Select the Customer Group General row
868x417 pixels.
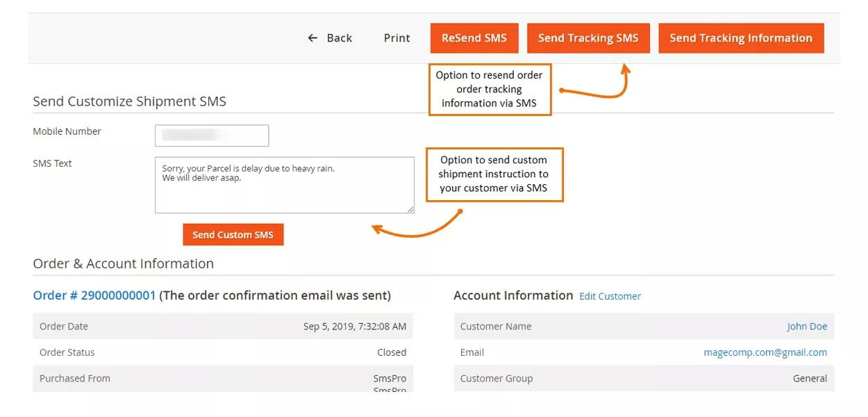coord(644,378)
